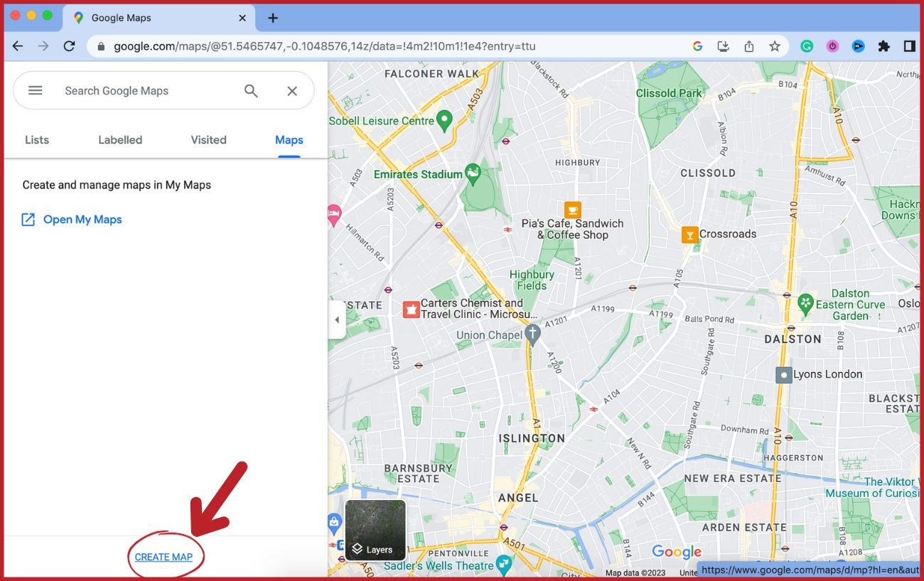Collapse the side panel arrow

pos(337,320)
